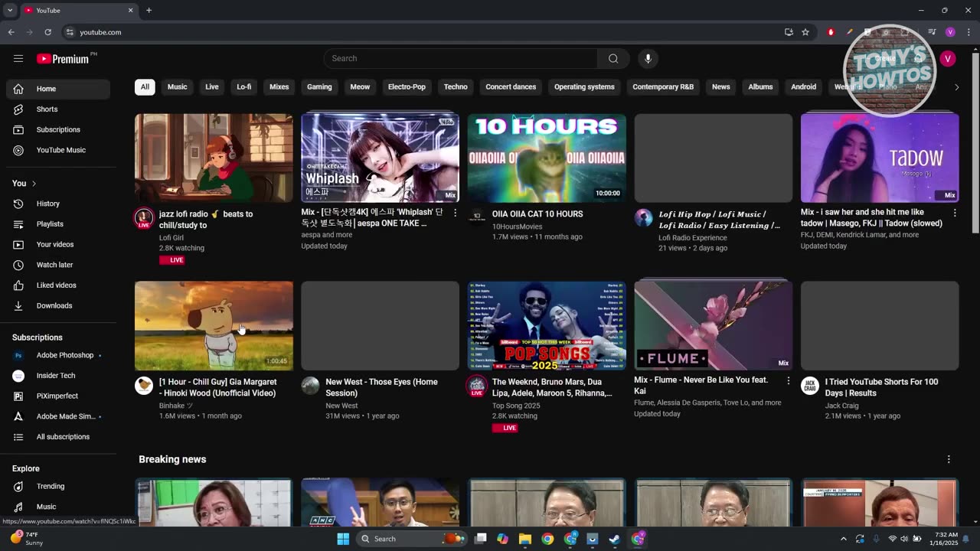Select the Gaming filter chip
This screenshot has height=551, width=980.
click(319, 87)
